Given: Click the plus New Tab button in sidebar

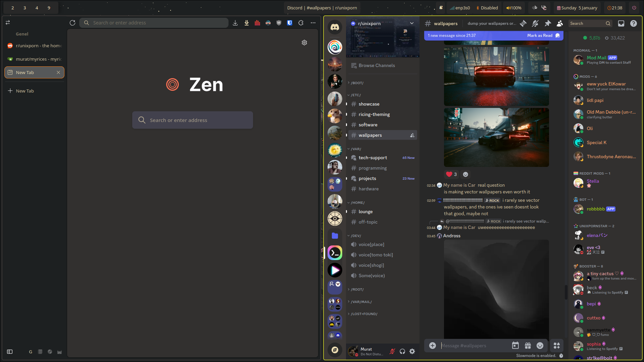Looking at the screenshot, I should [x=34, y=91].
